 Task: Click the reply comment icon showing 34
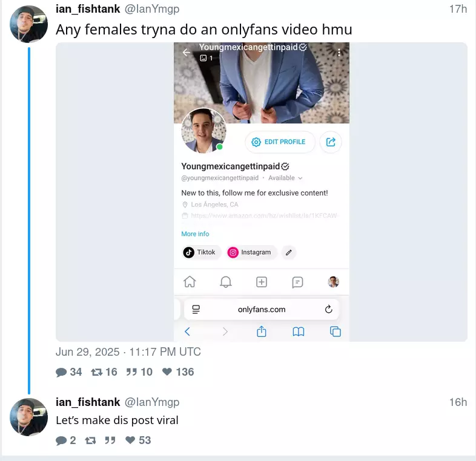pyautogui.click(x=61, y=372)
